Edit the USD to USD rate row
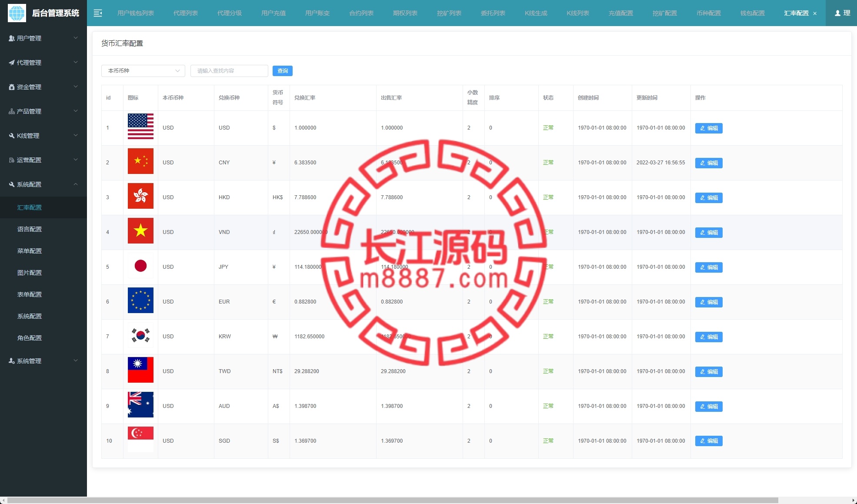Screen dimensions: 857x504 (x=709, y=128)
